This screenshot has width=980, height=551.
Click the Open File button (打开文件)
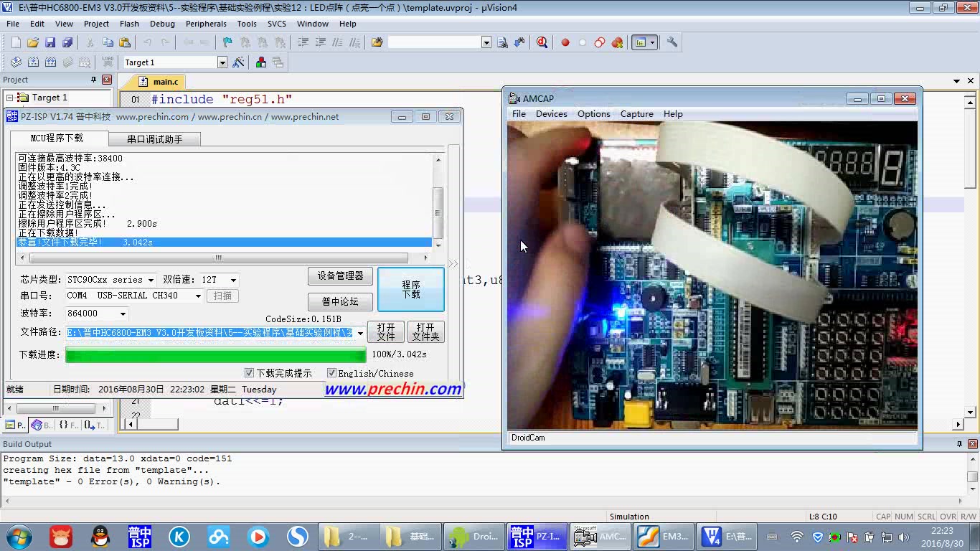point(386,332)
